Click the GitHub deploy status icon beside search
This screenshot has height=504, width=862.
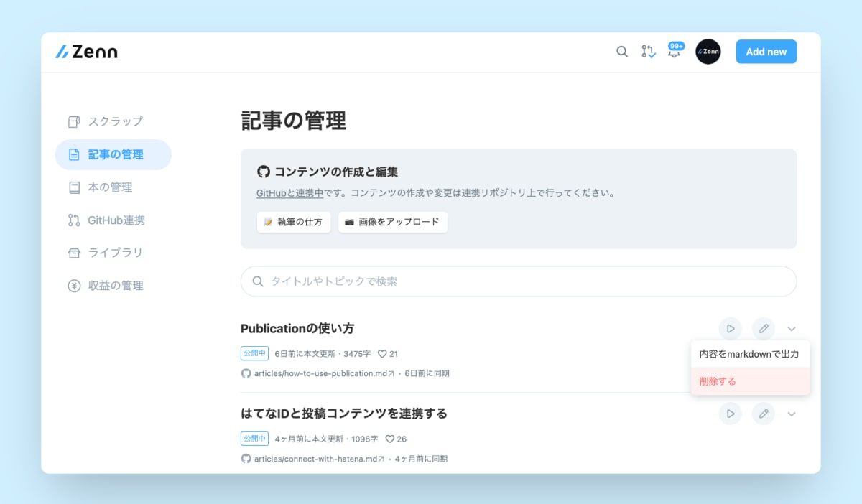[x=648, y=52]
